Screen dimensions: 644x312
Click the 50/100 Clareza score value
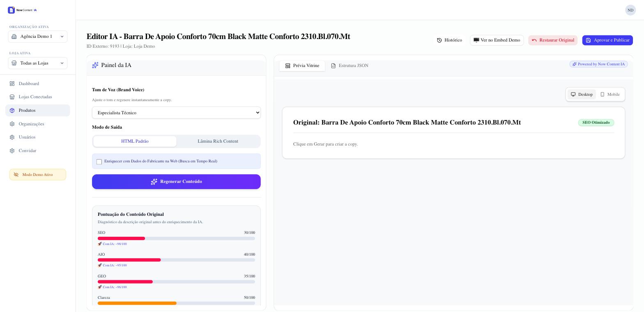249,298
